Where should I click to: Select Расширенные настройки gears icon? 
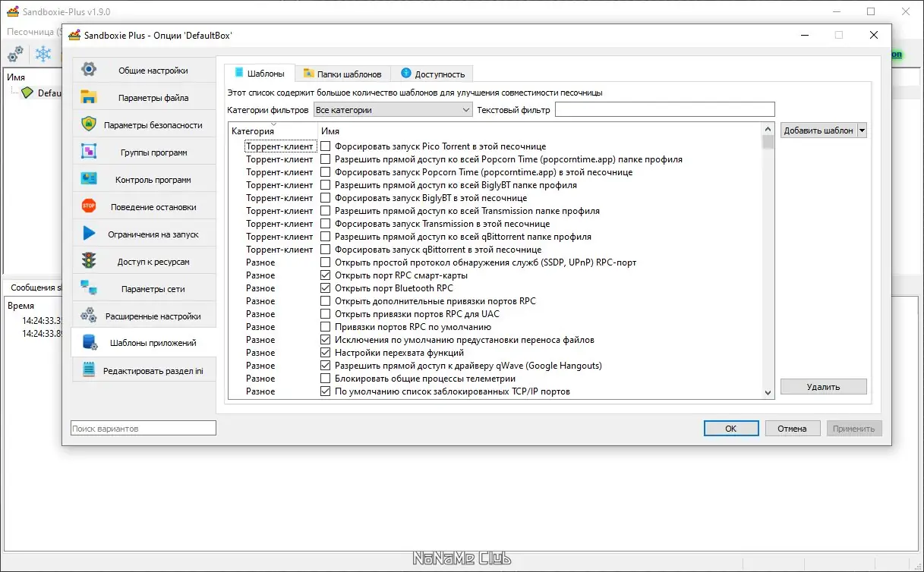pos(89,316)
